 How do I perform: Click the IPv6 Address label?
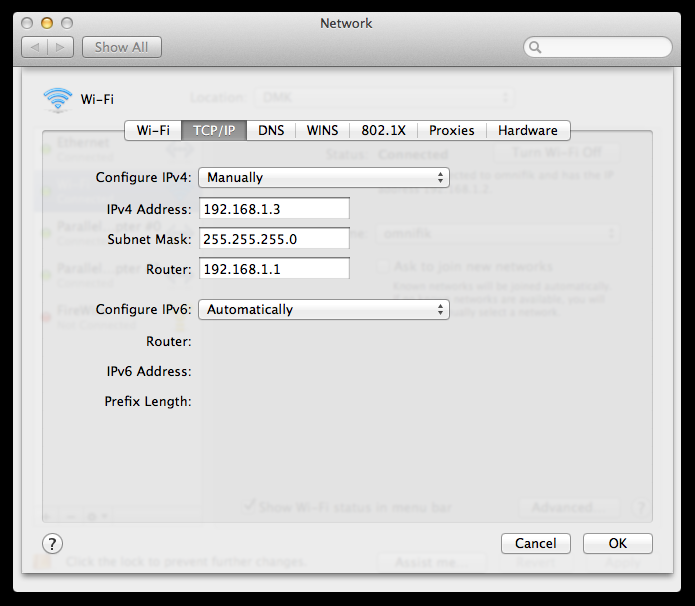point(149,371)
